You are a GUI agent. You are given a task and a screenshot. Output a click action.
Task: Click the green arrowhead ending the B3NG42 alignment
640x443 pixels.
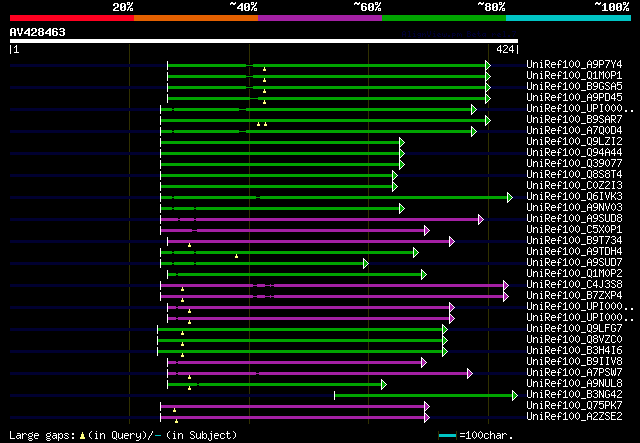515,395
